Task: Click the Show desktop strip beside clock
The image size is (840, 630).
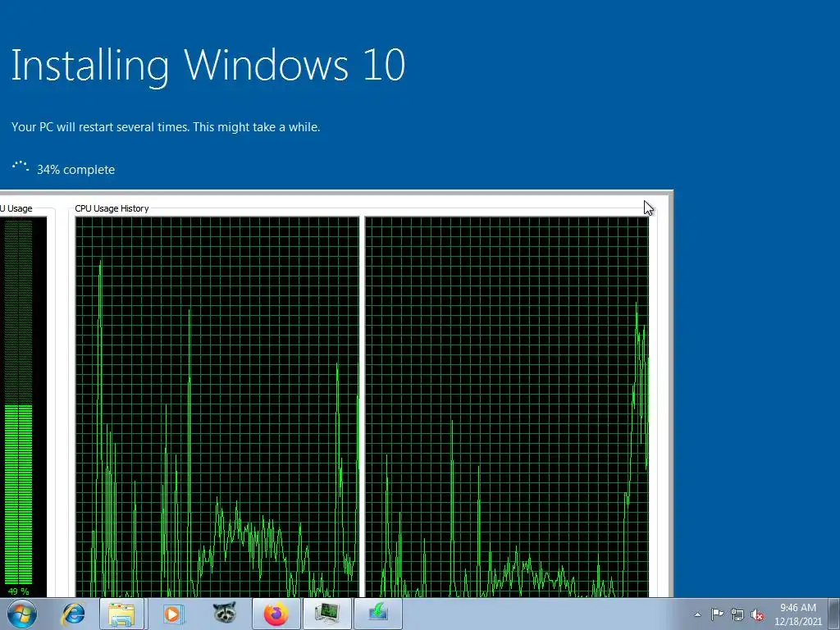Action: tap(834, 614)
